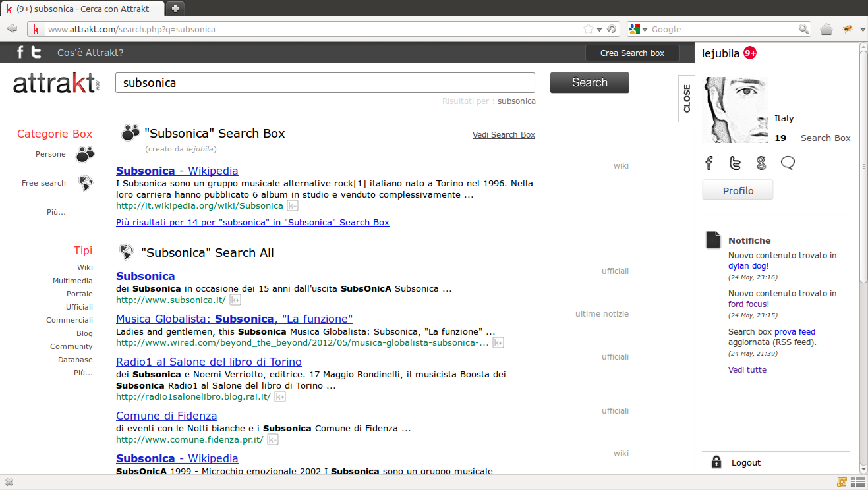
Task: Bookmark the page with the star icon
Action: coord(588,29)
